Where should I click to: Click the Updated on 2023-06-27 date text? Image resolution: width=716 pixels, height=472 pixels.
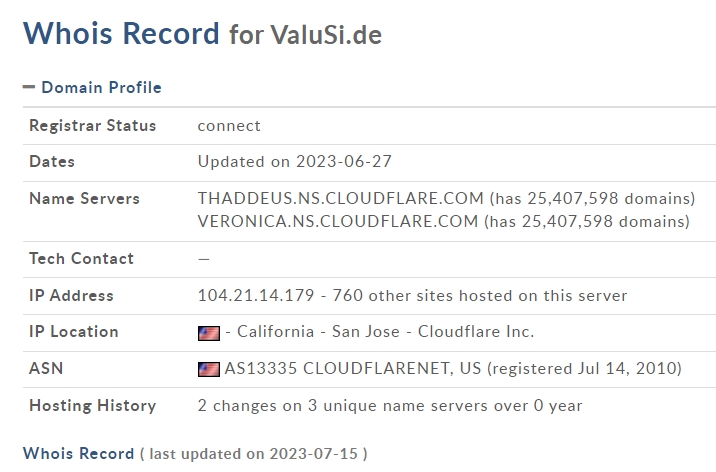pos(295,162)
